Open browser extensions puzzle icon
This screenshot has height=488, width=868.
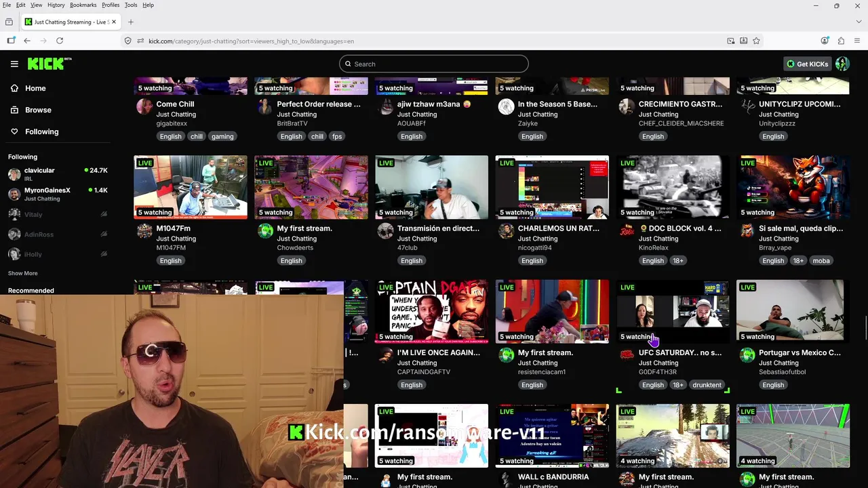point(841,41)
